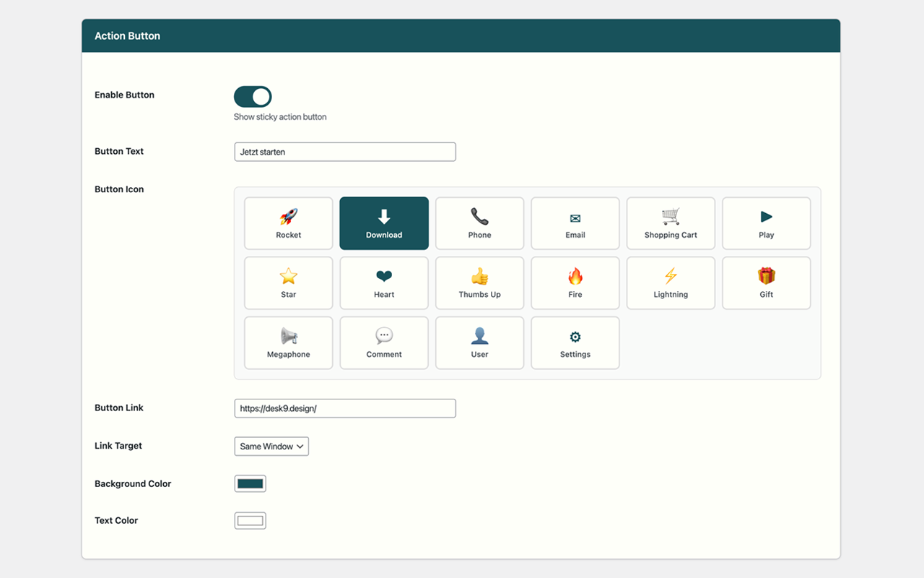Choose the Play icon
The height and width of the screenshot is (578, 924).
(x=766, y=223)
